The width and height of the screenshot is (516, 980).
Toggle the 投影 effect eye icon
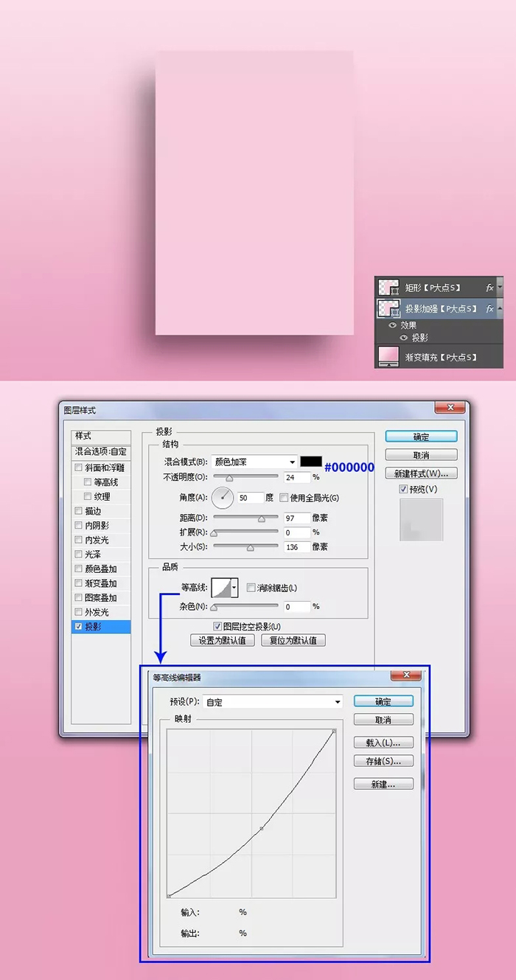[404, 337]
